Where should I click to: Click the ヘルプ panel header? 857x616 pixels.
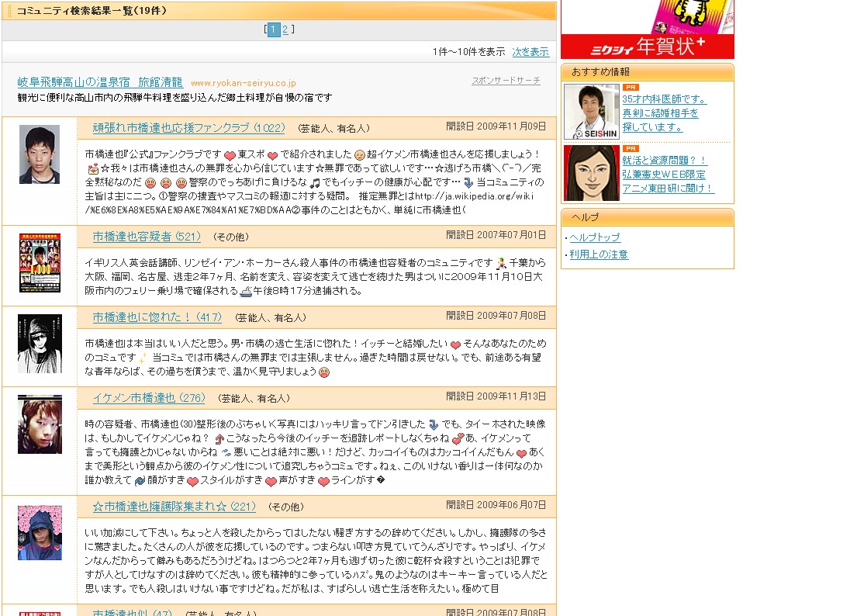coord(647,217)
